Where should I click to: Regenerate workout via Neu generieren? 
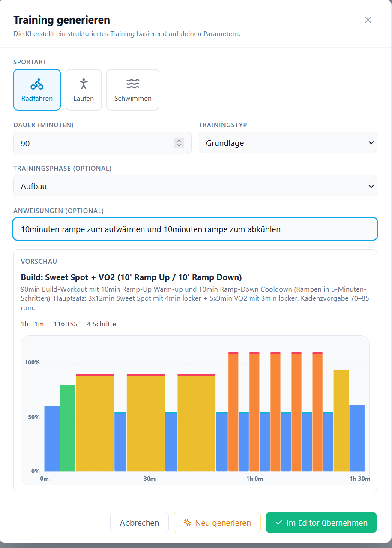coord(217,523)
